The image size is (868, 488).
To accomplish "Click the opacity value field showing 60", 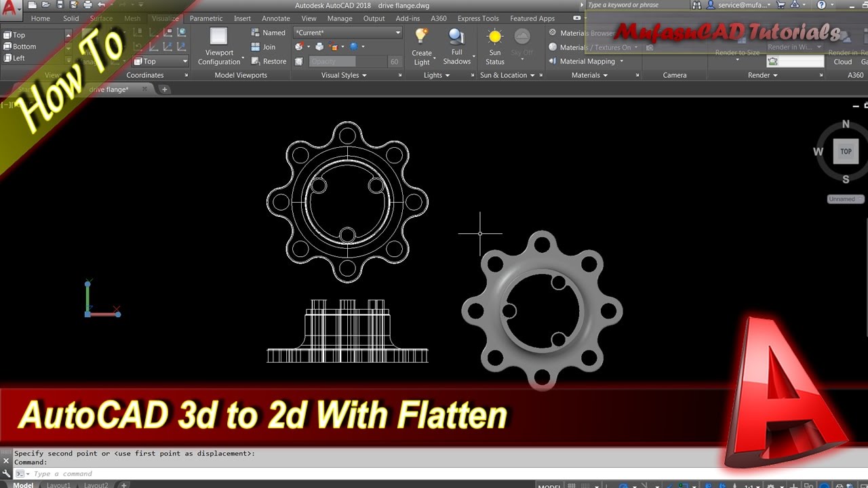I will 394,61.
